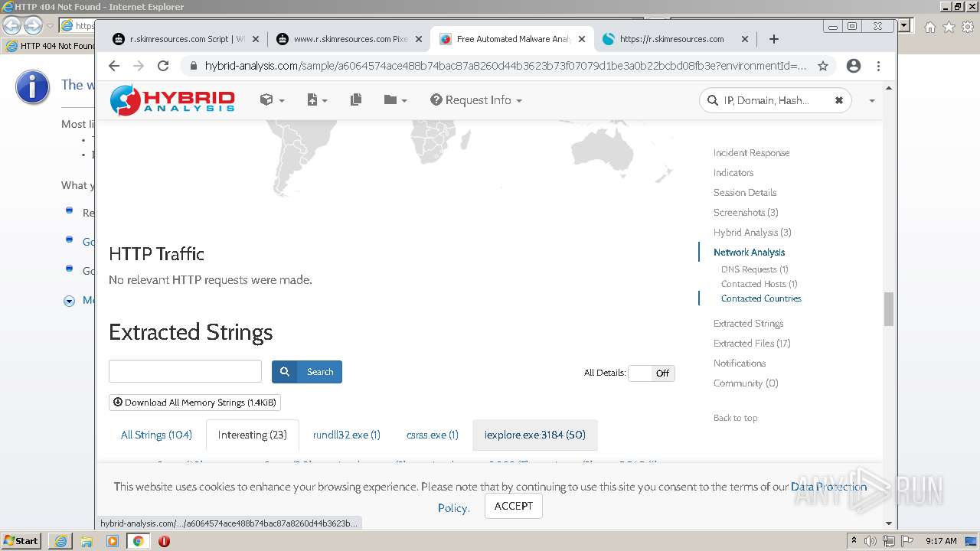Click the blue Search button

click(307, 372)
